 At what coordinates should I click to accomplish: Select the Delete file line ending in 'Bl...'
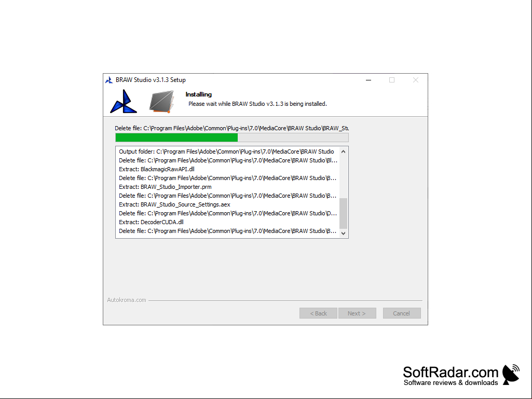click(x=228, y=160)
